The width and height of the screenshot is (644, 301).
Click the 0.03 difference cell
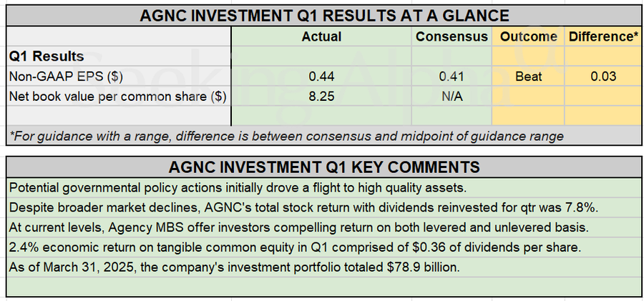tap(603, 76)
